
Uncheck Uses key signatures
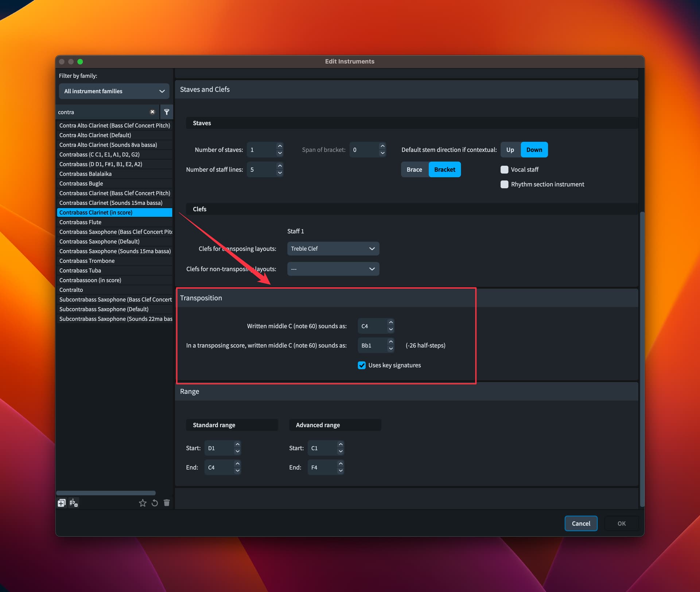coord(361,365)
